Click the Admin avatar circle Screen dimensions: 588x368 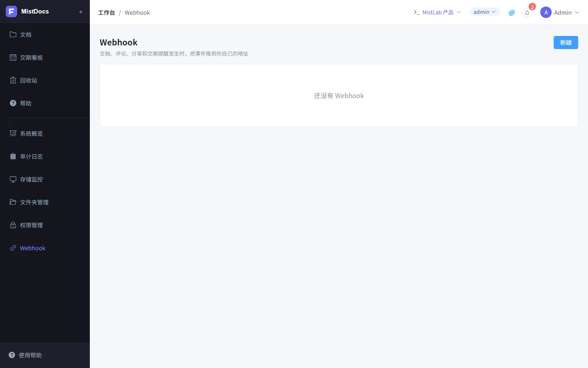pyautogui.click(x=546, y=12)
